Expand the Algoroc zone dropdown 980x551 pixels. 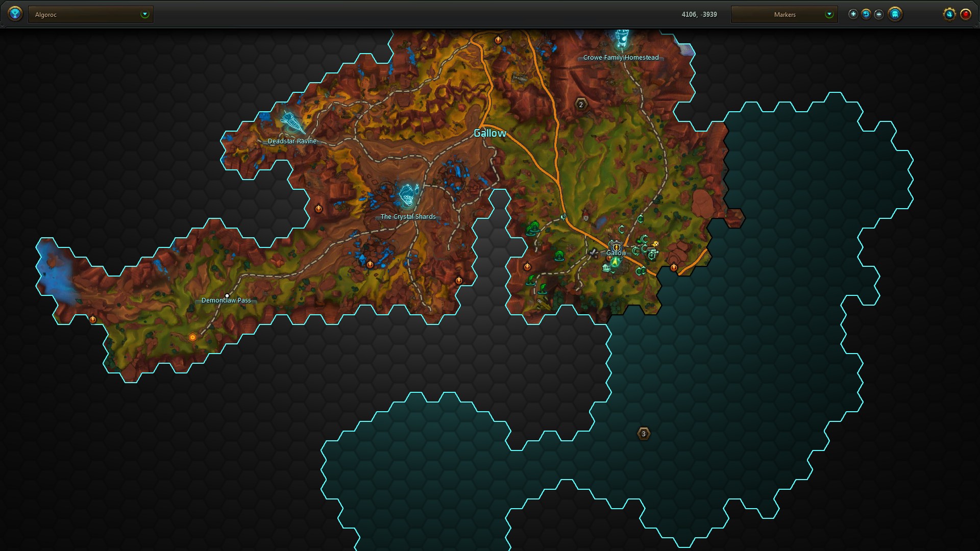[x=91, y=14]
